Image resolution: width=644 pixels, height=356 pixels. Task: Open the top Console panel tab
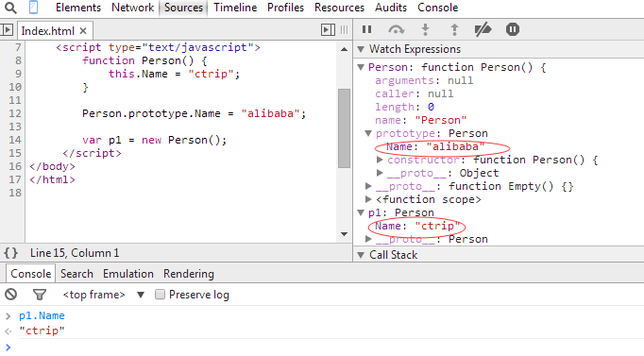point(438,8)
